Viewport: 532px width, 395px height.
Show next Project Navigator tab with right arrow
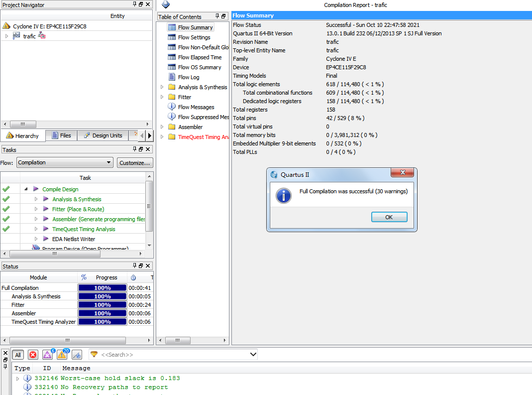click(150, 135)
